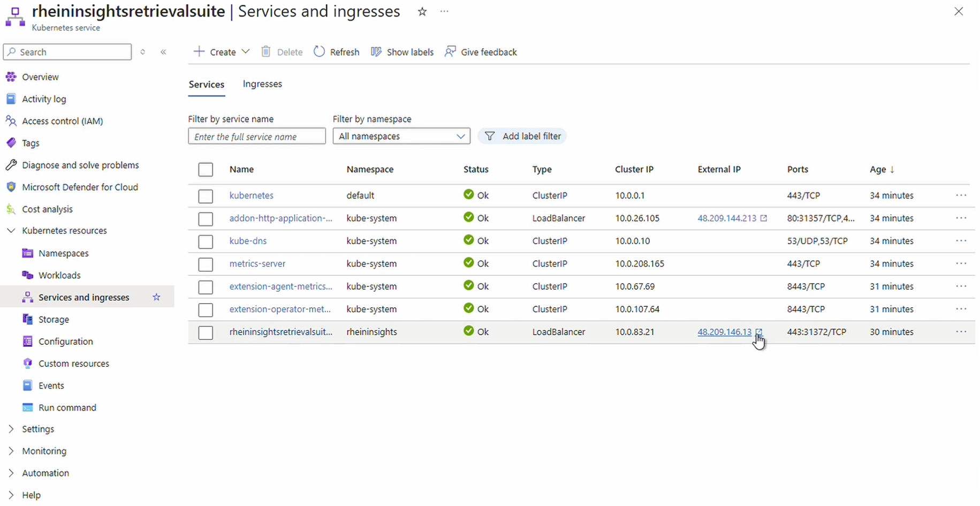980x506 pixels.
Task: Click Give feedback in the toolbar
Action: point(481,52)
